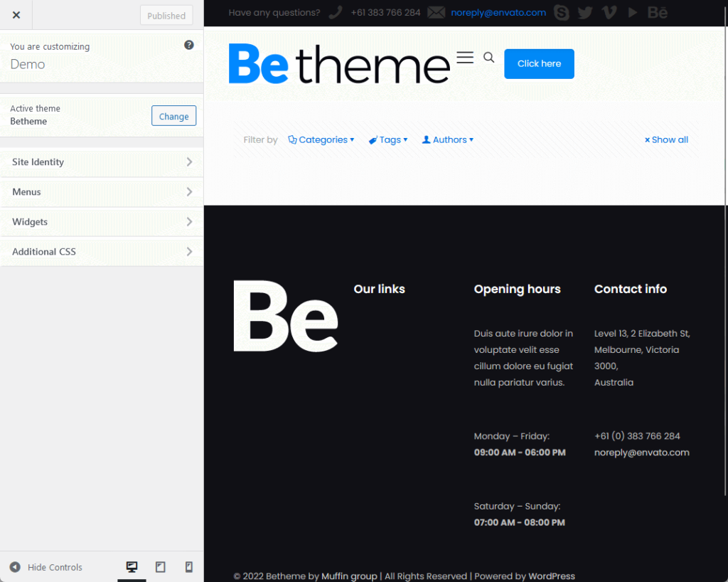
Task: Click the 09:00 AM - 06:00 PM hours text
Action: (520, 453)
